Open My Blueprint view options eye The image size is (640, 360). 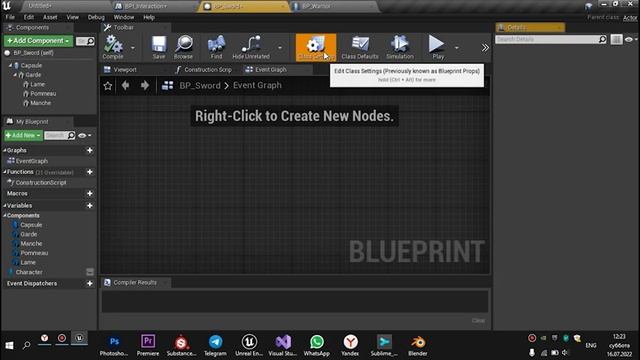(84, 136)
